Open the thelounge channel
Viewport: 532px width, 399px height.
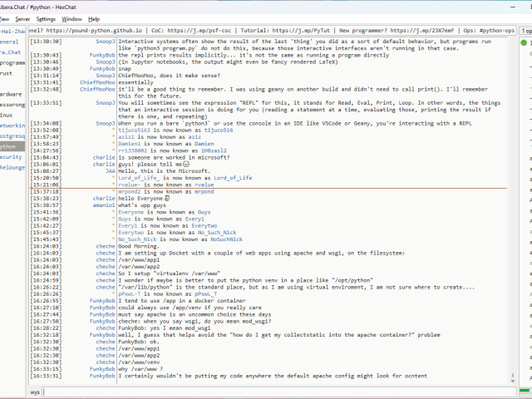click(x=12, y=167)
